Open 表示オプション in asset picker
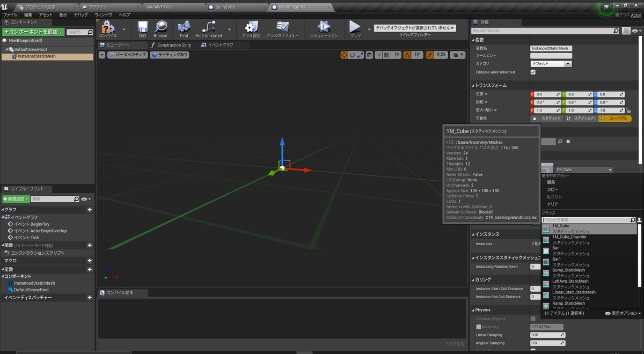This screenshot has height=354, width=644. 623,313
